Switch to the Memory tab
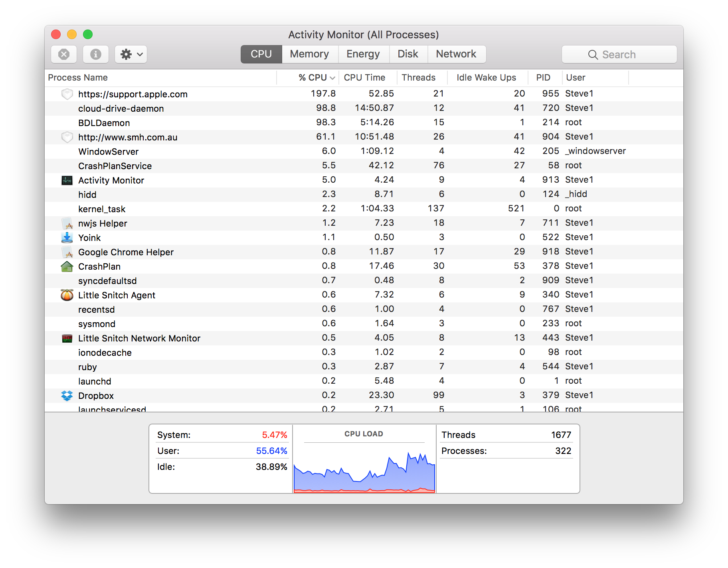The image size is (728, 568). click(x=310, y=54)
